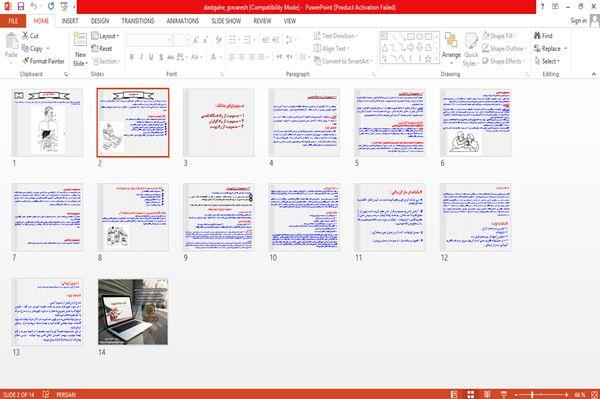Image resolution: width=600 pixels, height=399 pixels.
Task: Select the Format Painter tool
Action: tap(43, 61)
